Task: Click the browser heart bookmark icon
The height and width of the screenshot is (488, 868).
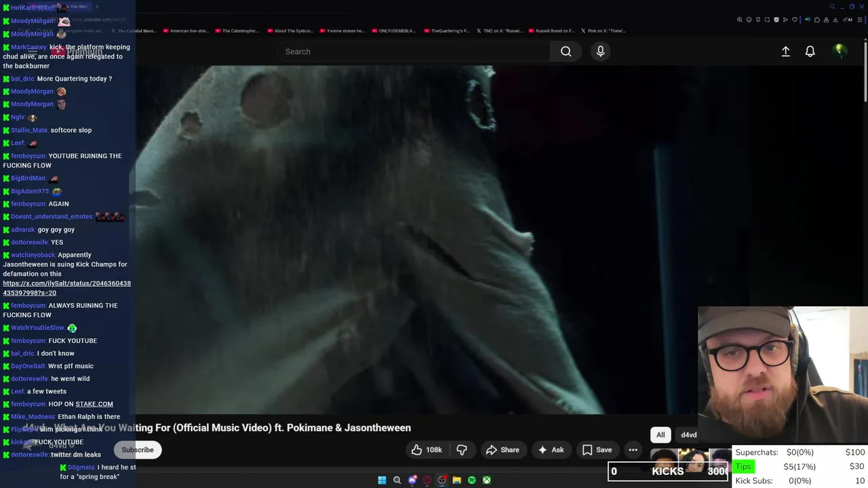Action: click(795, 20)
